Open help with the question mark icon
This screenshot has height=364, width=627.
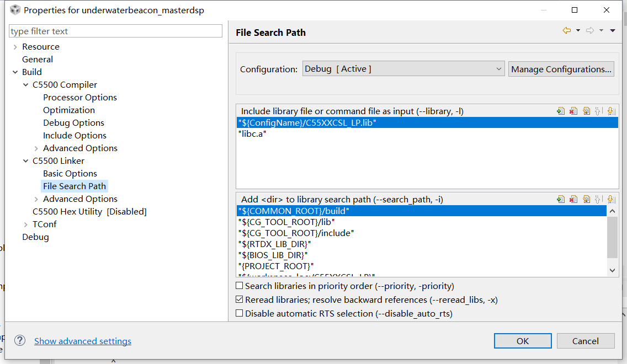[x=20, y=340]
